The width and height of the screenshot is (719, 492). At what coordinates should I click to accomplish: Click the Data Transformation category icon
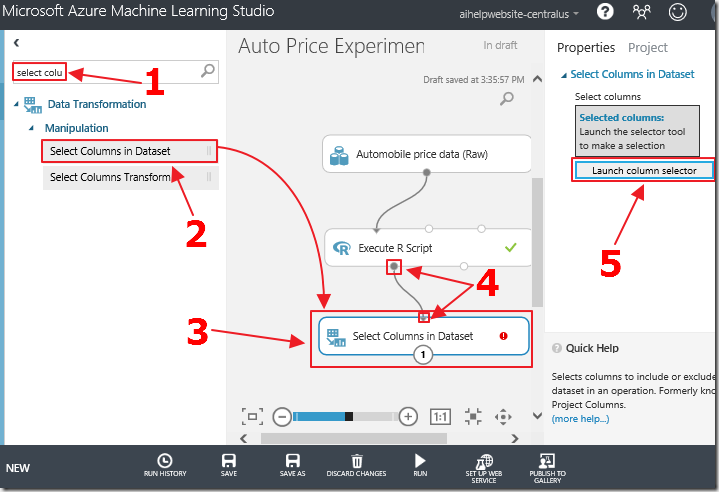coord(33,105)
